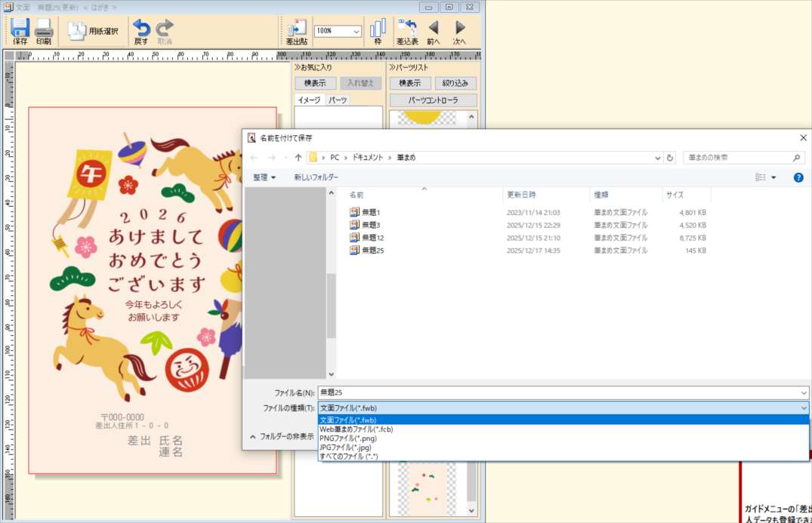Viewport: 812px width, 523px height.
Task: Select the file 無題12 in the list
Action: 372,238
